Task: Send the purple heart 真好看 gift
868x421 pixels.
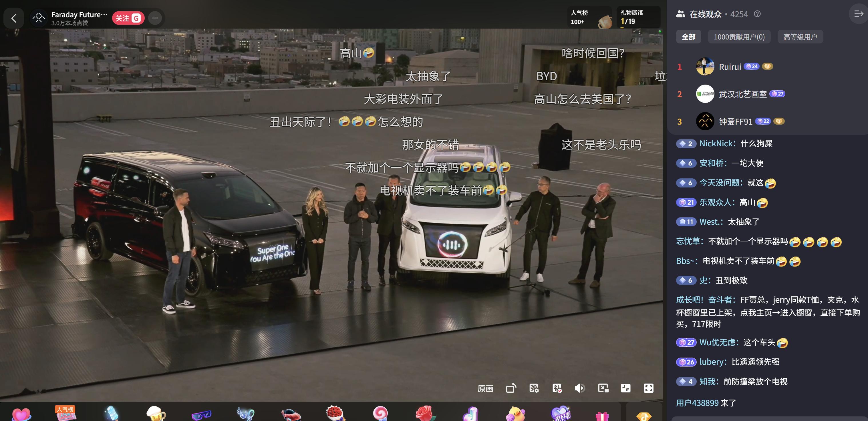Action: pos(561,413)
